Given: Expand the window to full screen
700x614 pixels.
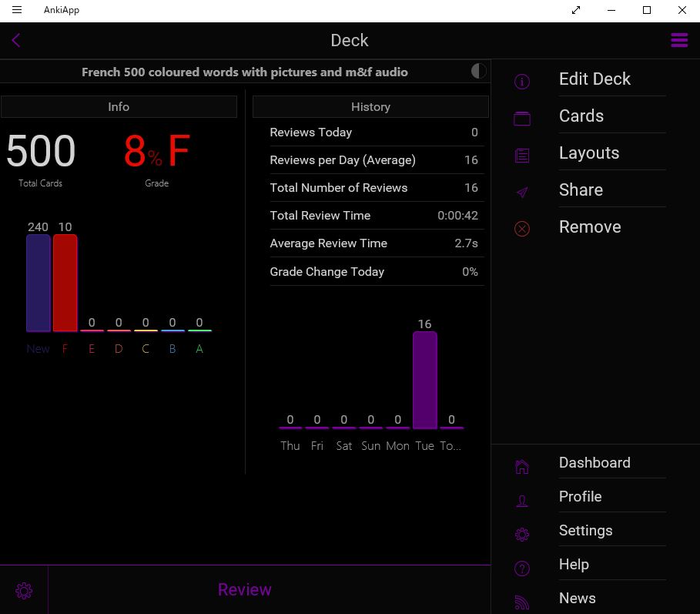Looking at the screenshot, I should (576, 10).
